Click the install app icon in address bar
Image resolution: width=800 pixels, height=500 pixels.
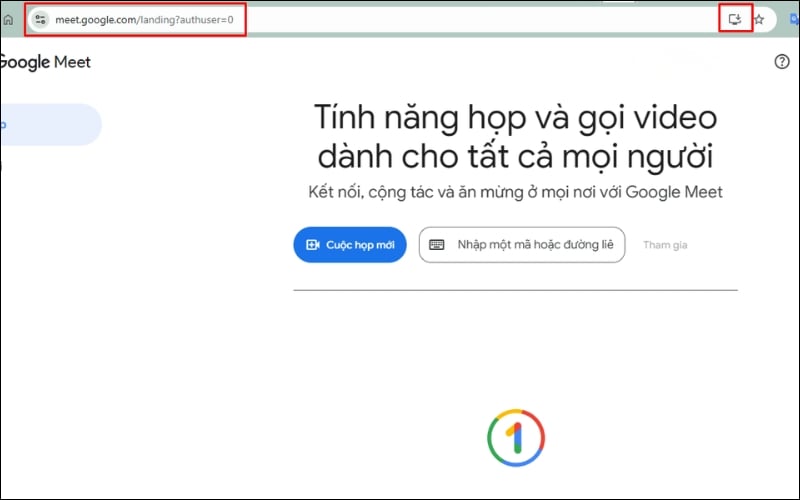click(735, 19)
